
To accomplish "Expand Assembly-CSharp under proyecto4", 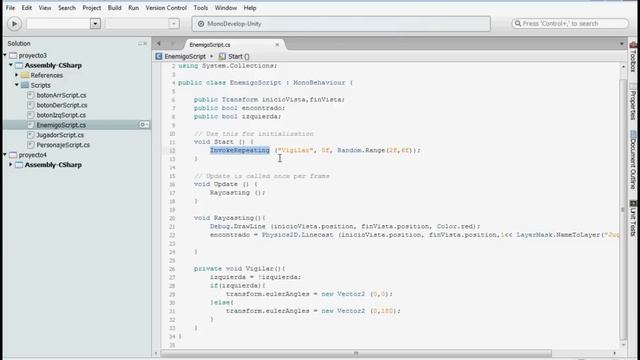I will (x=11, y=164).
